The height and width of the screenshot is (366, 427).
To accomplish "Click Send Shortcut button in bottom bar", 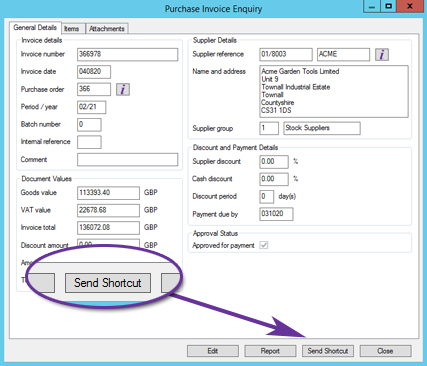I will coord(328,351).
